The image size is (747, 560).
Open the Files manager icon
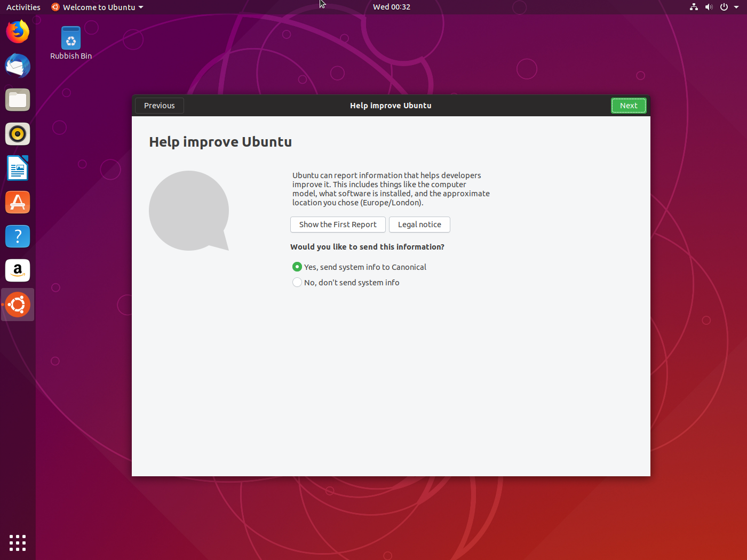pos(18,100)
